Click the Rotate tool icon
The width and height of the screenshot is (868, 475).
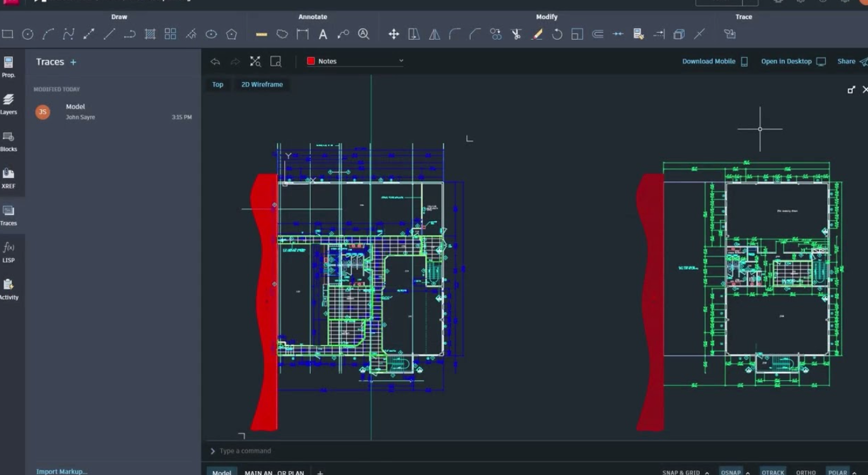coord(557,35)
